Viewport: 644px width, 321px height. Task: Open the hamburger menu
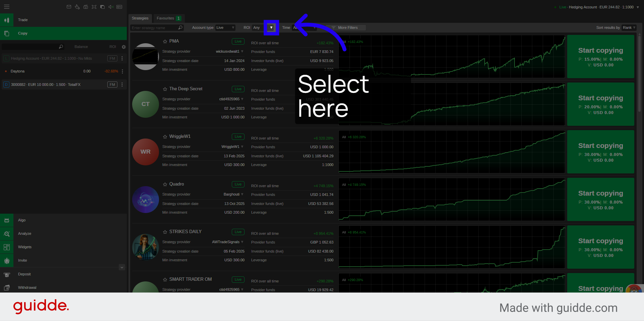point(6,6)
